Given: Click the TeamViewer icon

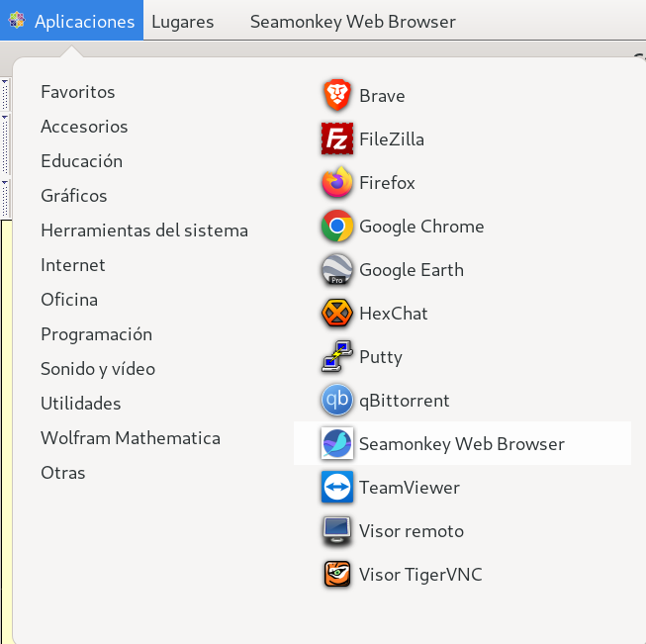Looking at the screenshot, I should click(337, 488).
